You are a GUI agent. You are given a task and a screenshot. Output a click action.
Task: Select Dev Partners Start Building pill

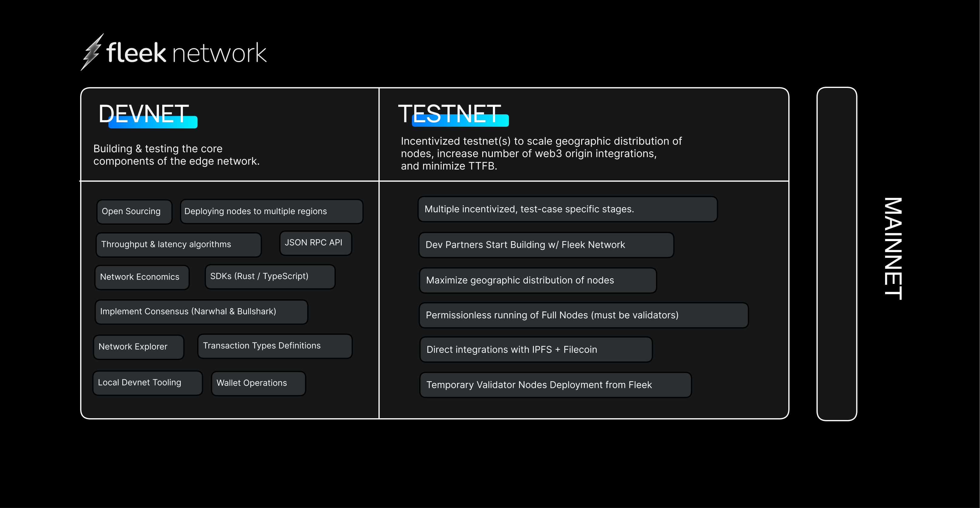[546, 245]
